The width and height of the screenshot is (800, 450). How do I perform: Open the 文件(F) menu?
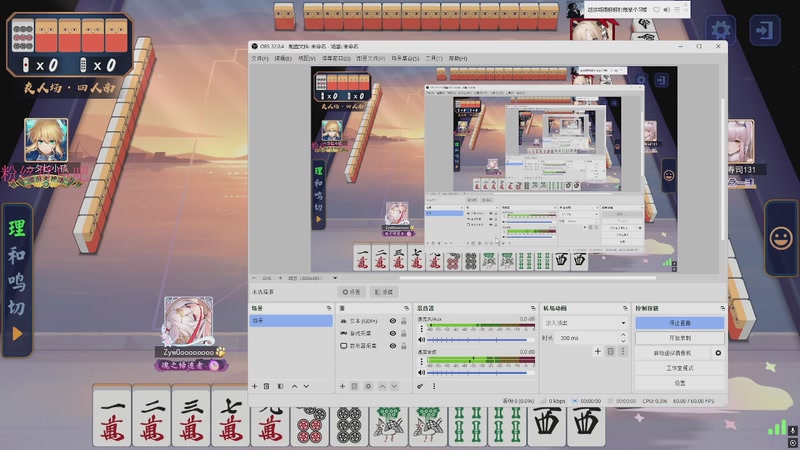coord(260,59)
